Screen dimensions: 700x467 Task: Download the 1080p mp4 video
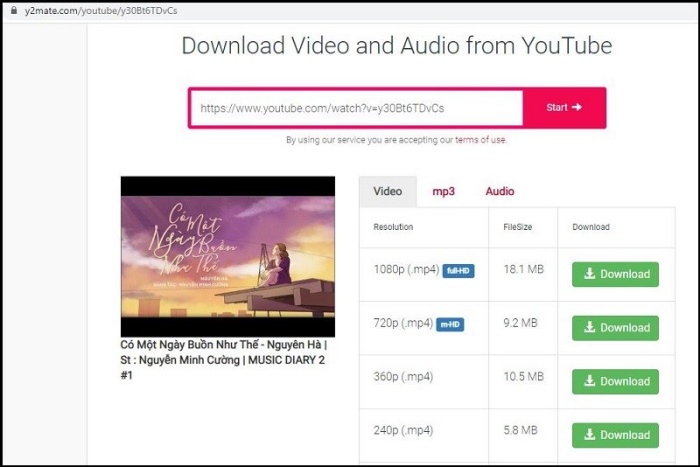point(615,274)
